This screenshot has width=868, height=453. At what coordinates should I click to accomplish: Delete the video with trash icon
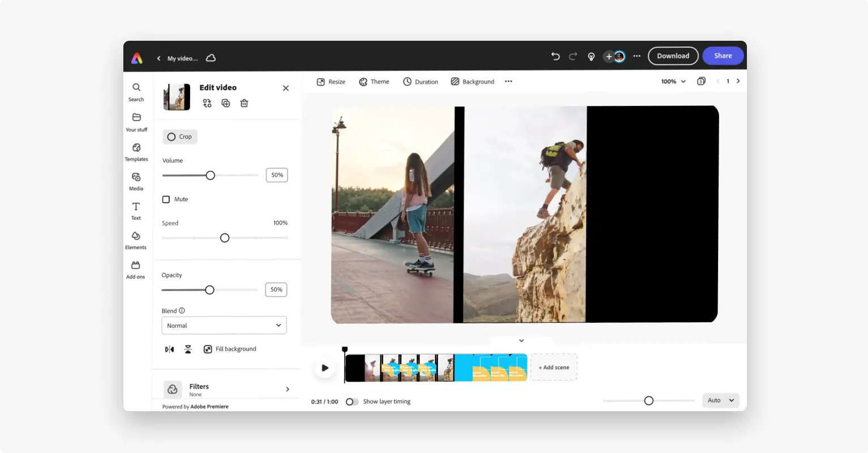click(244, 103)
